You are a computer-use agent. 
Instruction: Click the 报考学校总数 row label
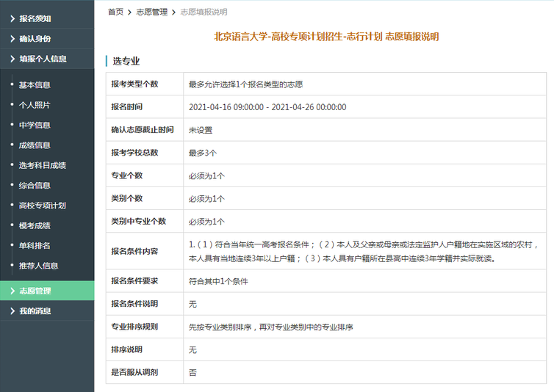point(134,153)
